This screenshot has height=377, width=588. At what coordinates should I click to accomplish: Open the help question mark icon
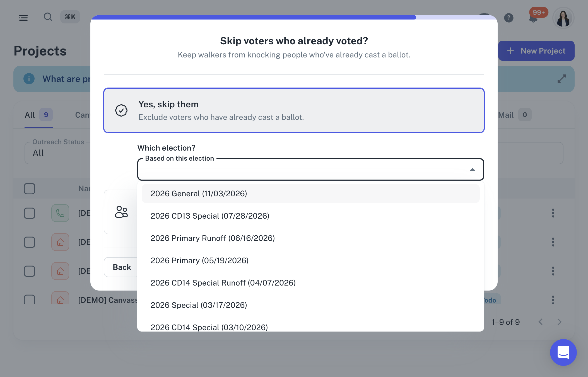[509, 18]
